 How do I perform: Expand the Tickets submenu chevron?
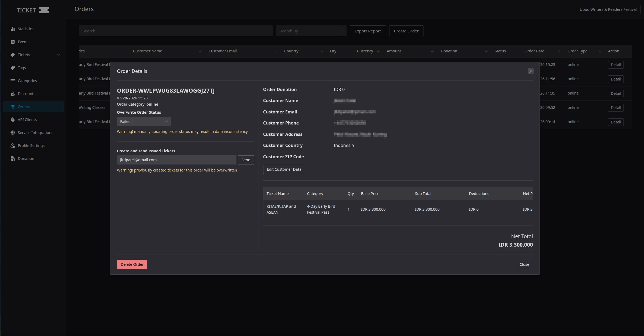tap(59, 55)
